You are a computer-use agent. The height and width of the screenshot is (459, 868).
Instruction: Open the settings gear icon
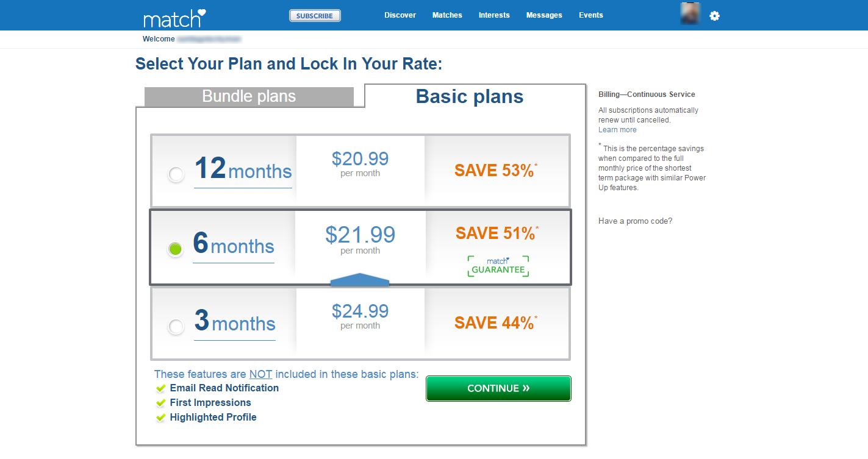(715, 16)
